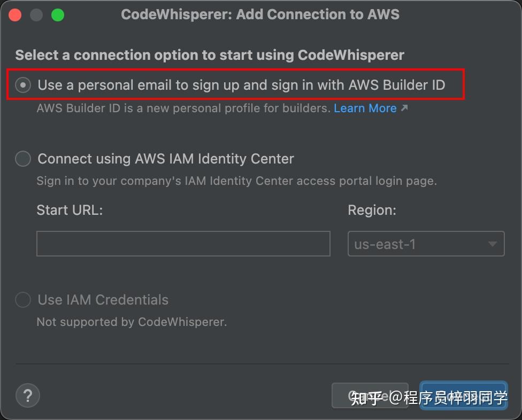
Task: Click the selected radio indicator in the red box
Action: (x=22, y=84)
